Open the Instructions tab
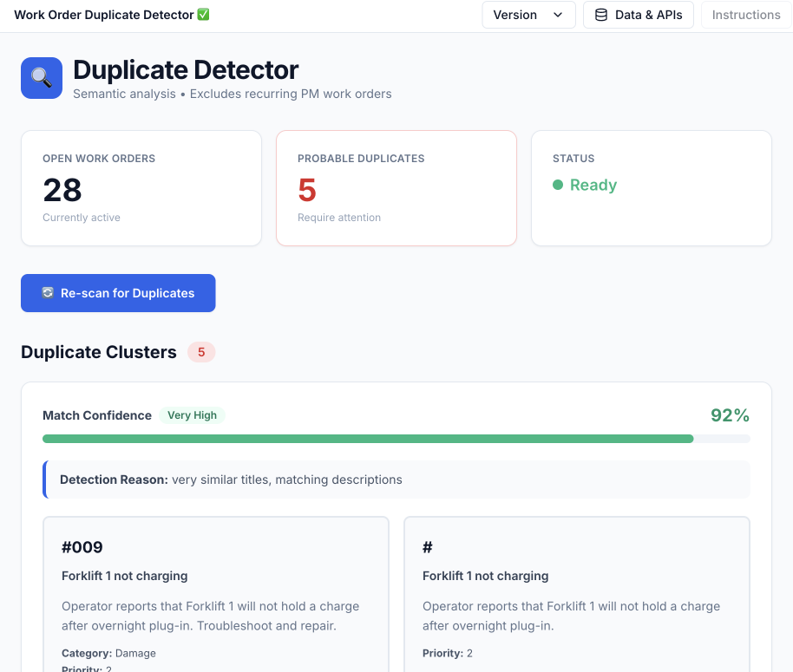Screen dimensions: 793x672 click(x=745, y=15)
